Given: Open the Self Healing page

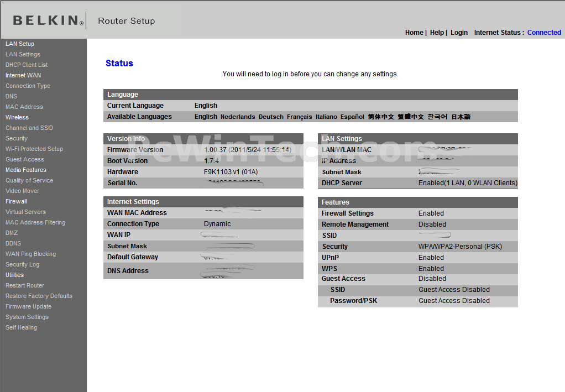Looking at the screenshot, I should [x=21, y=327].
